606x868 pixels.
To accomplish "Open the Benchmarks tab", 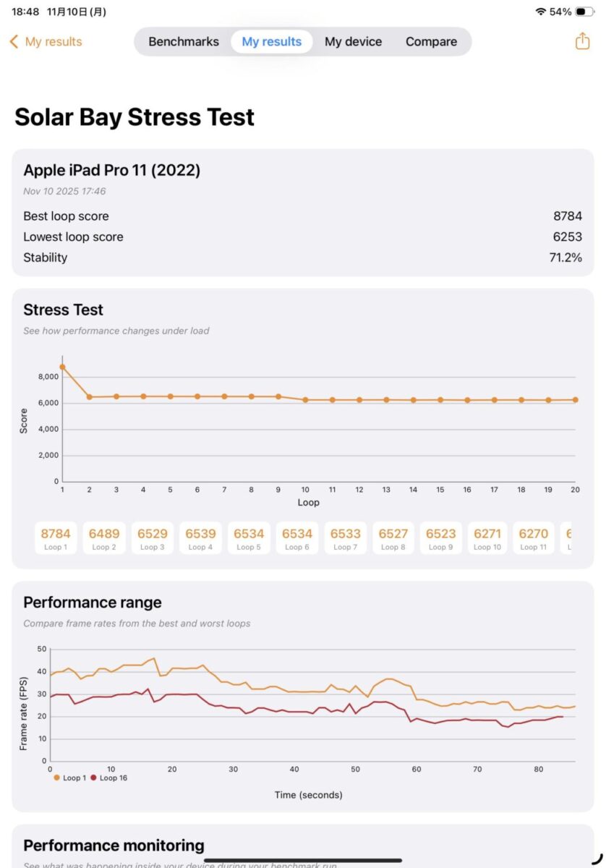I will [x=184, y=42].
